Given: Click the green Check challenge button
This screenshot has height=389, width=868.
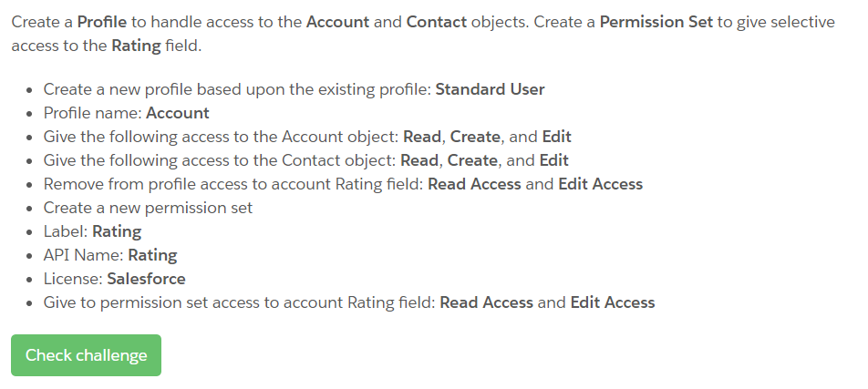Looking at the screenshot, I should click(x=86, y=355).
